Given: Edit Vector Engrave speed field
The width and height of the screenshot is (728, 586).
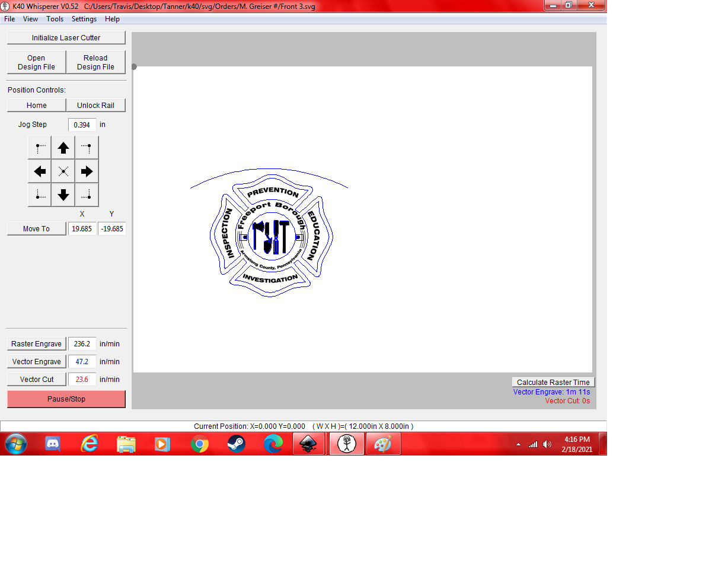Looking at the screenshot, I should pyautogui.click(x=82, y=361).
